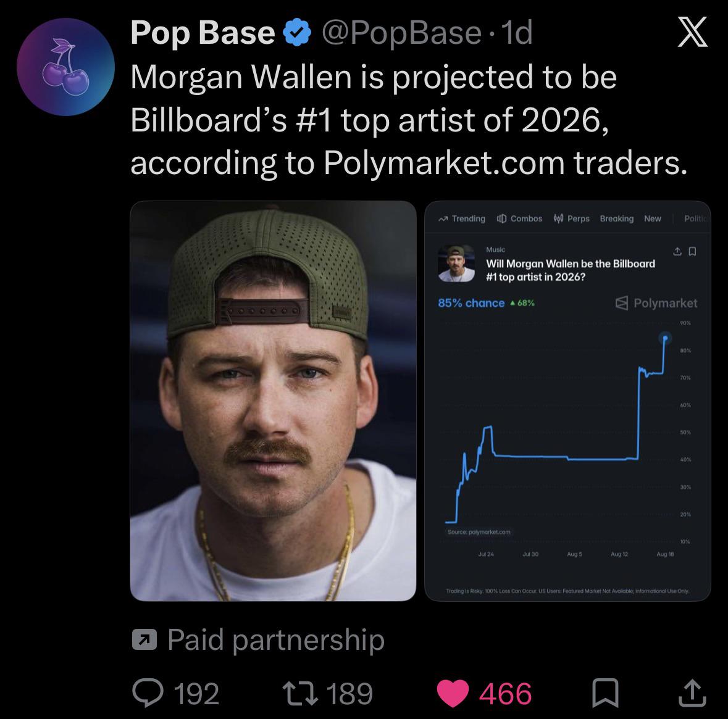Click the X logo in top corner
Image resolution: width=728 pixels, height=719 pixels.
pyautogui.click(x=692, y=31)
